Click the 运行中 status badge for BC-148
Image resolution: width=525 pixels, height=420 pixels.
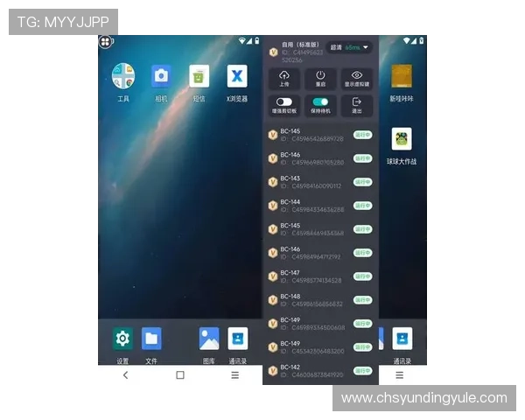362,300
